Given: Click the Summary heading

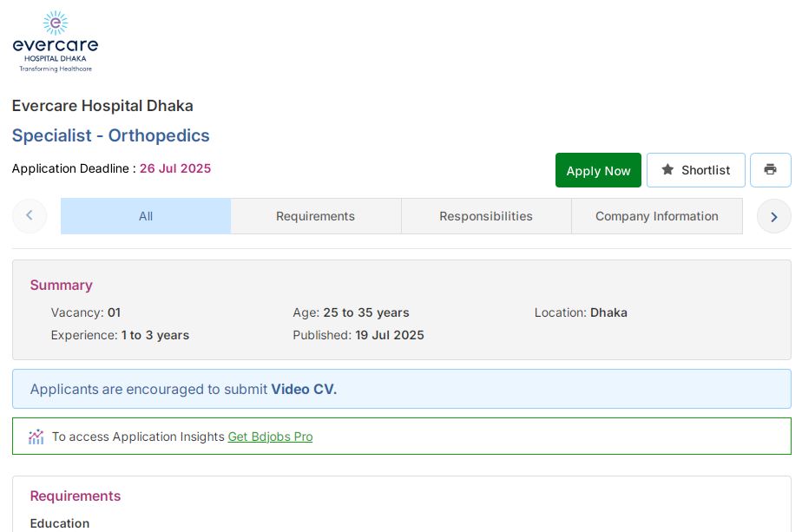Looking at the screenshot, I should [x=62, y=285].
